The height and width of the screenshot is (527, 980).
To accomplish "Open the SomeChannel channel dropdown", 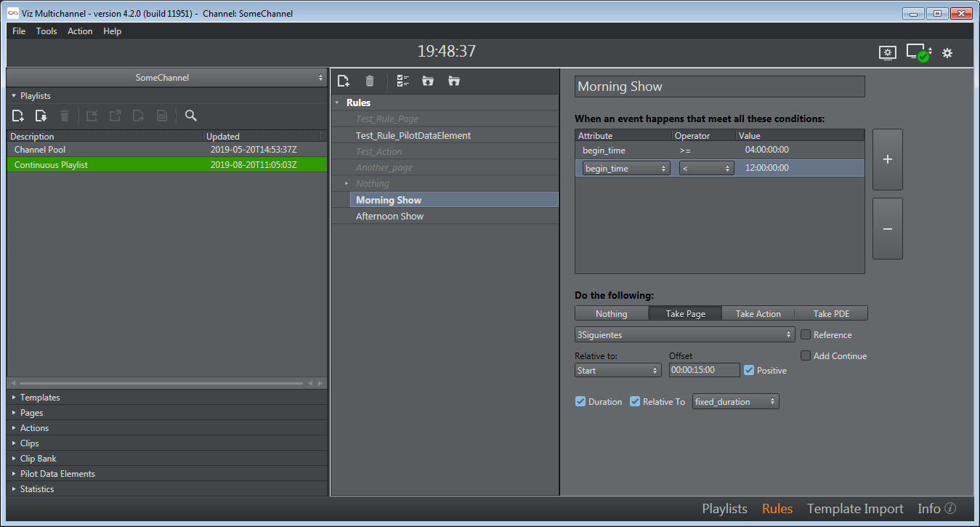I will [x=166, y=78].
